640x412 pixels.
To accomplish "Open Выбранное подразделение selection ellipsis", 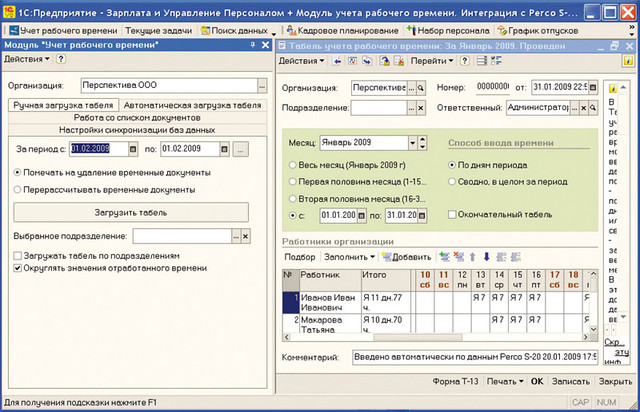I will pyautogui.click(x=236, y=236).
